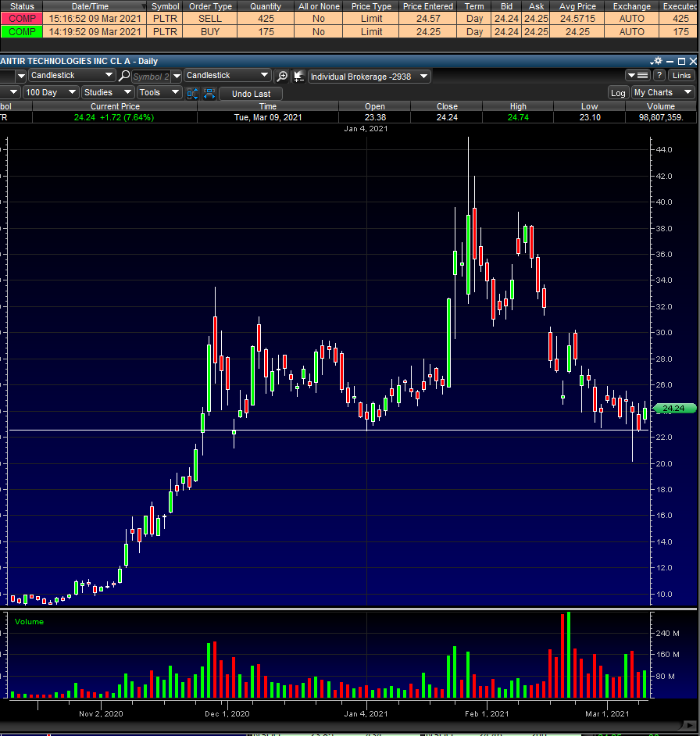Click the Order Type column header
700x736 pixels.
pyautogui.click(x=210, y=6)
